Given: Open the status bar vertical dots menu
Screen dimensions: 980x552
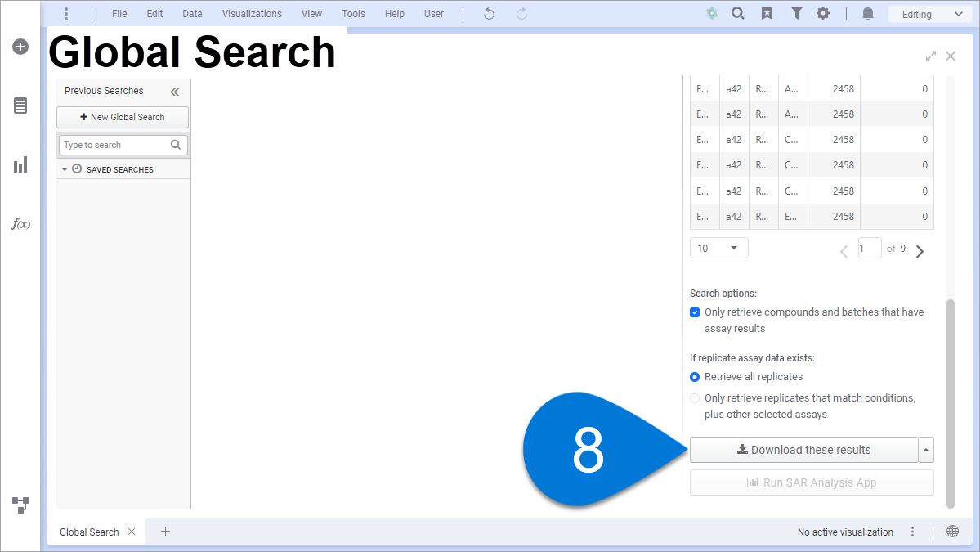Looking at the screenshot, I should (x=912, y=532).
